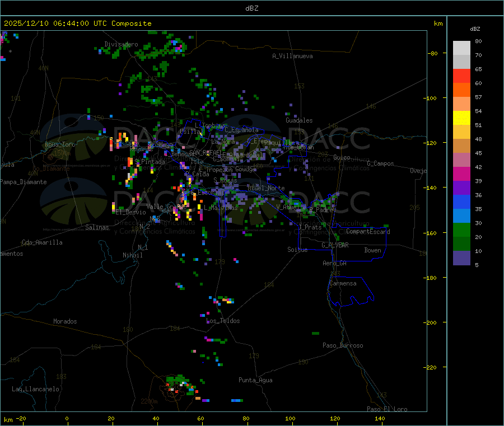Click the 'G_ALVEAR' city label
This screenshot has width=504, height=426.
(x=335, y=245)
